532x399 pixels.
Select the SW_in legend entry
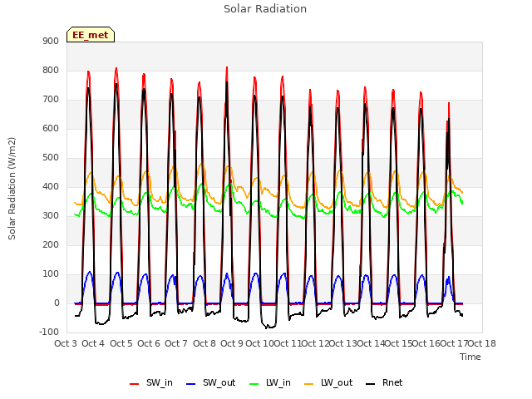[x=151, y=382]
